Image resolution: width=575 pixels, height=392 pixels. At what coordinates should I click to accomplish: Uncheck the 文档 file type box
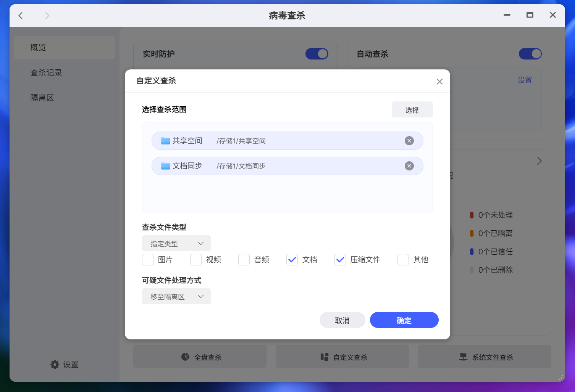[292, 260]
